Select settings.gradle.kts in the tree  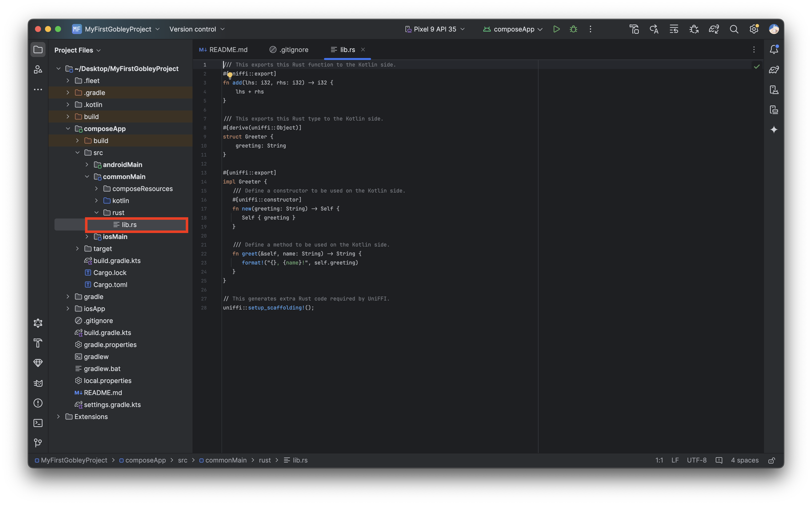tap(112, 404)
